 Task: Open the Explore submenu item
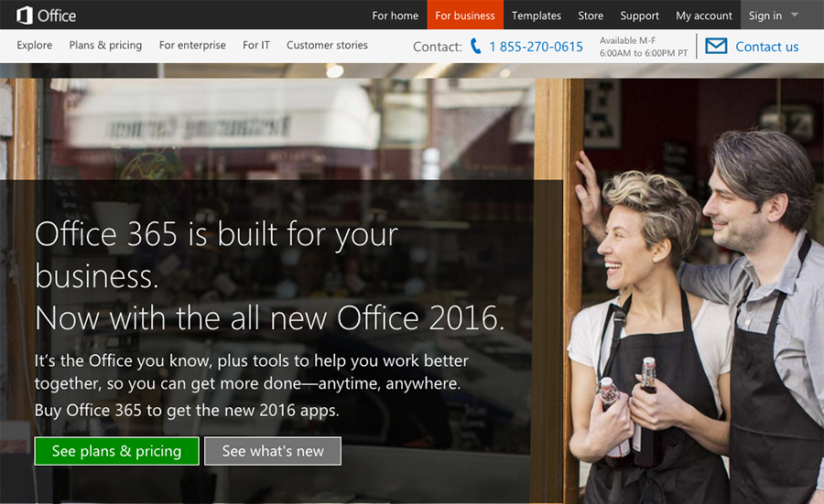[35, 45]
